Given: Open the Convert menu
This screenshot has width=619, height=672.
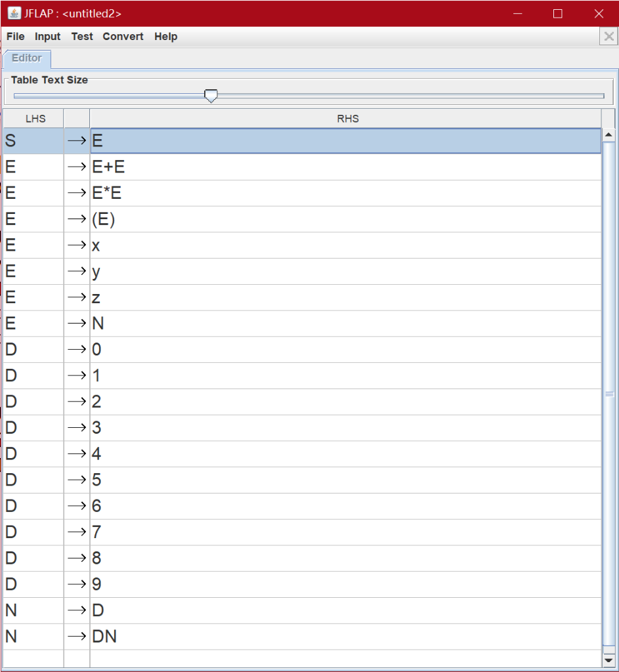Looking at the screenshot, I should coord(123,37).
